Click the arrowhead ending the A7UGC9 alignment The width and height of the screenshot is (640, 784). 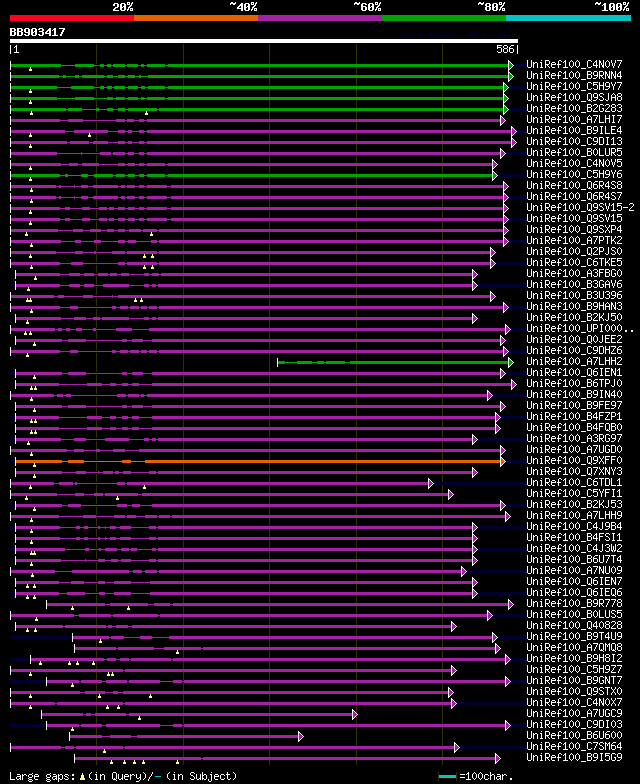pyautogui.click(x=355, y=714)
